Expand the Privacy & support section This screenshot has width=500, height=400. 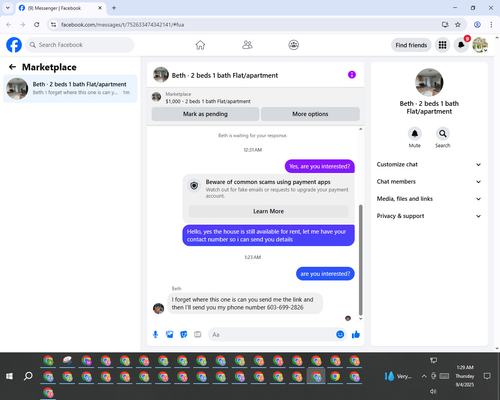coord(429,216)
